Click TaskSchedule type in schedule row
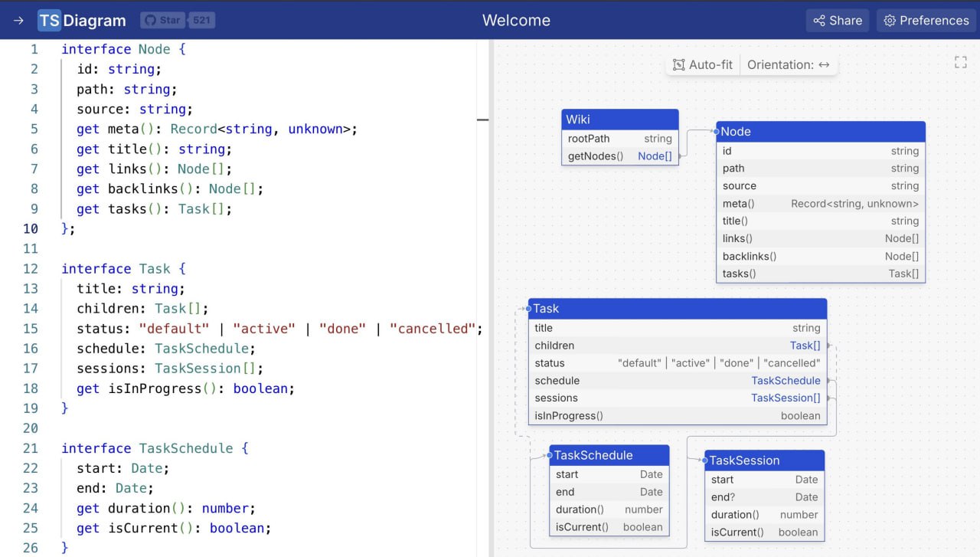This screenshot has width=980, height=557. [x=786, y=381]
